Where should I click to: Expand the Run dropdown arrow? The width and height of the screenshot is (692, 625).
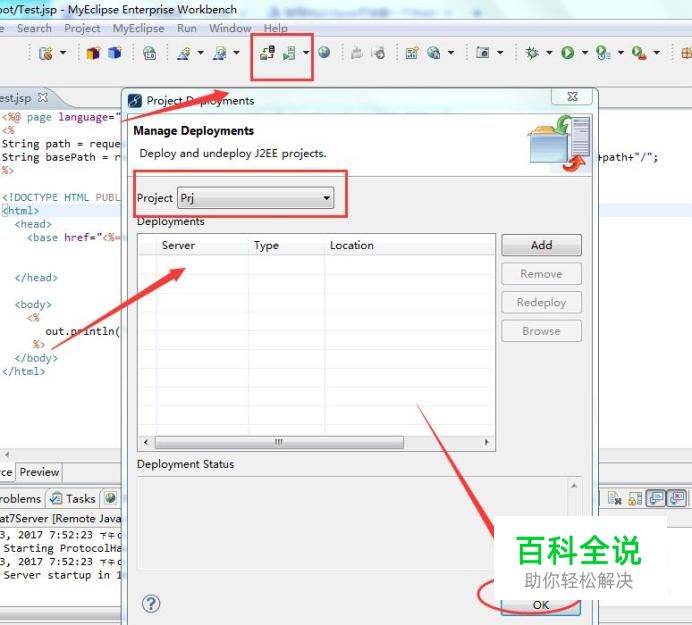pos(585,53)
